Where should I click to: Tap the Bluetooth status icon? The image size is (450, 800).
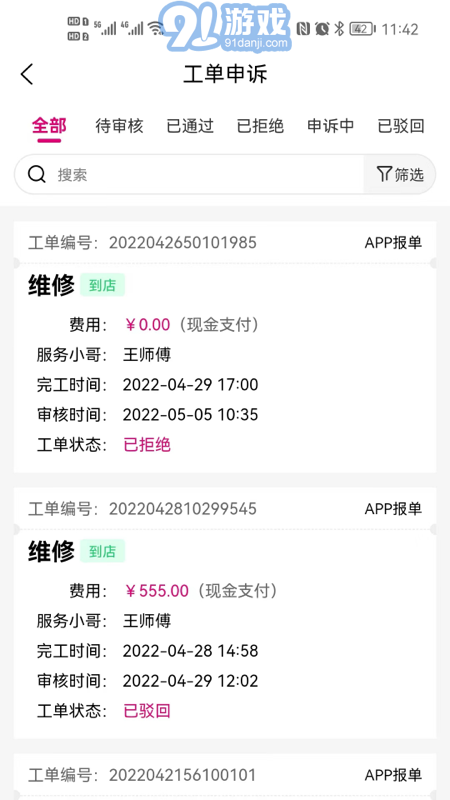point(339,29)
